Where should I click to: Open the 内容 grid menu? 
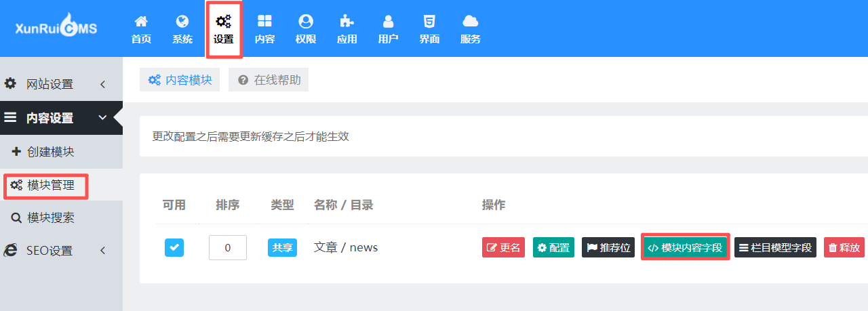coord(264,30)
